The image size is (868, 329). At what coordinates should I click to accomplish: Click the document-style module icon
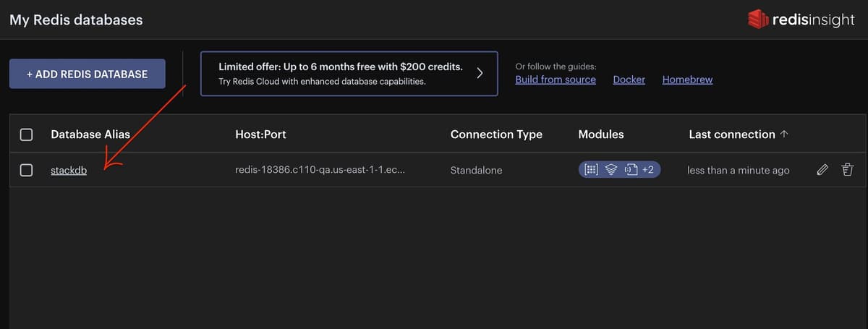630,170
